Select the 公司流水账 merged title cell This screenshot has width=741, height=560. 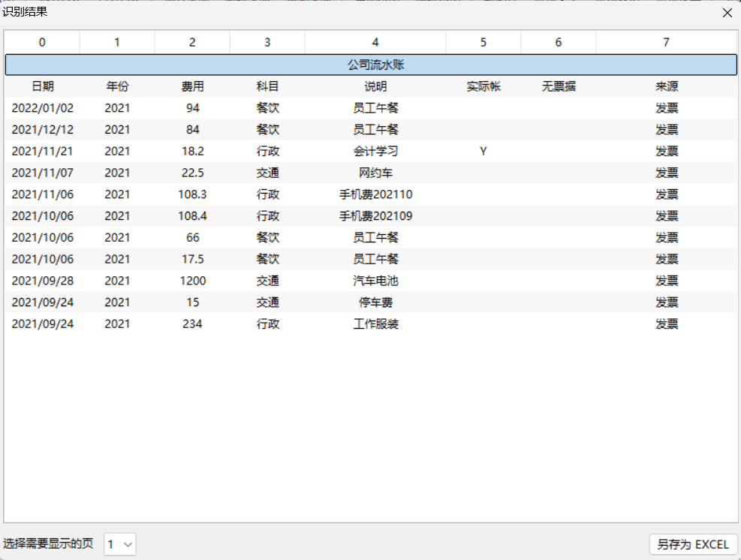pos(371,65)
